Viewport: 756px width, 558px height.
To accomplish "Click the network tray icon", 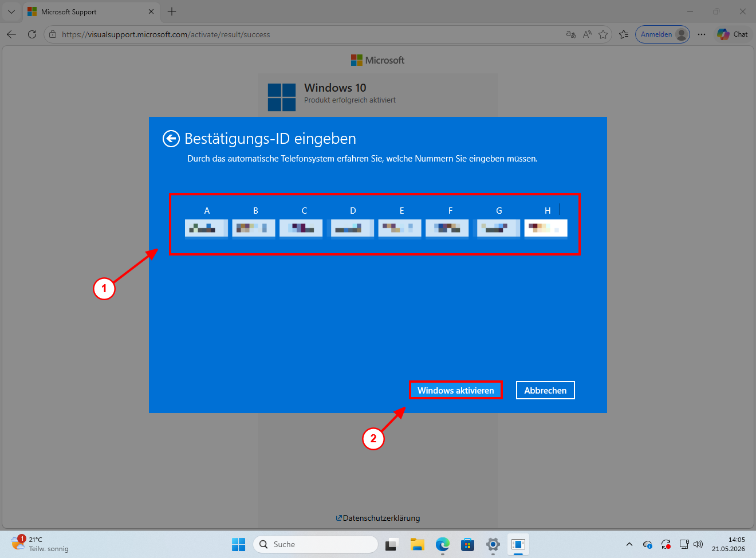I will point(684,544).
